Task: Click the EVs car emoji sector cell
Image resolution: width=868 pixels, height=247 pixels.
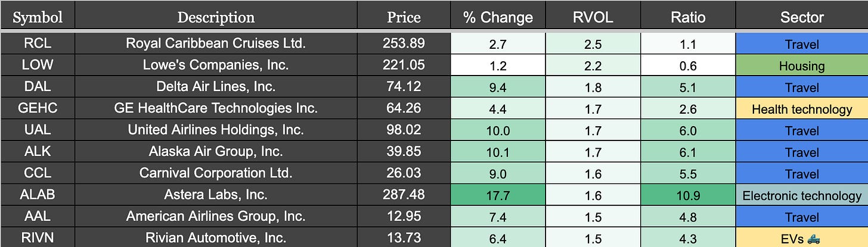Action: tap(802, 237)
